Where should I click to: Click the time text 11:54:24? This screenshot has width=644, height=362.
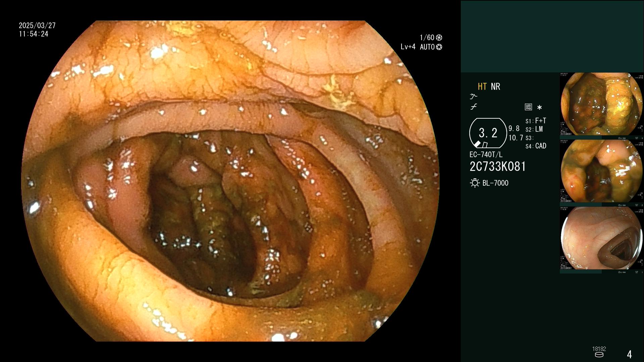pos(34,34)
